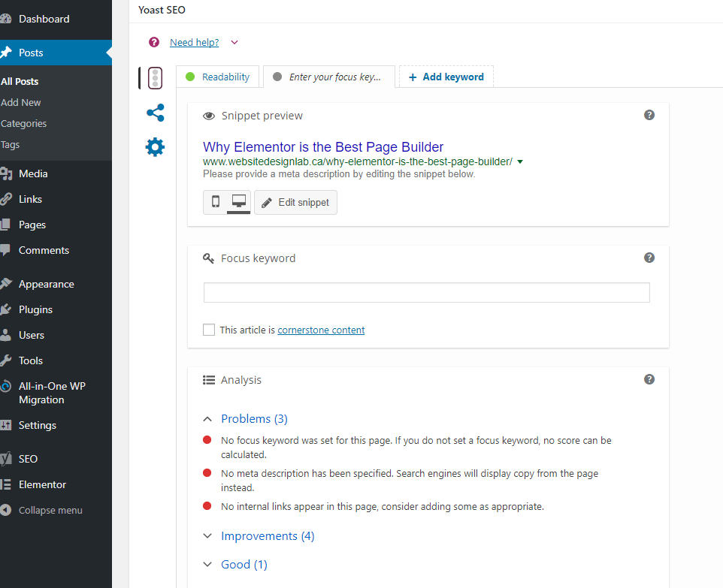Image resolution: width=723 pixels, height=588 pixels.
Task: Click the Edit snippet button
Action: click(295, 202)
